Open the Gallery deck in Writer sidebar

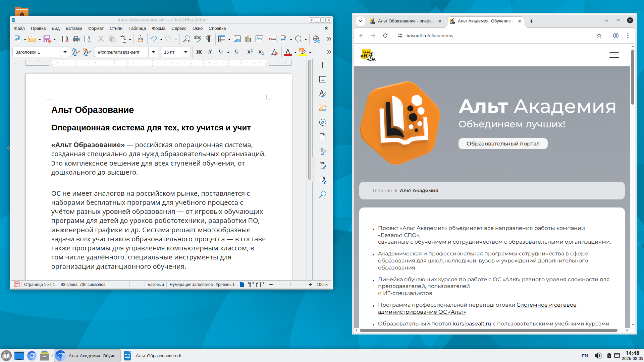(323, 108)
